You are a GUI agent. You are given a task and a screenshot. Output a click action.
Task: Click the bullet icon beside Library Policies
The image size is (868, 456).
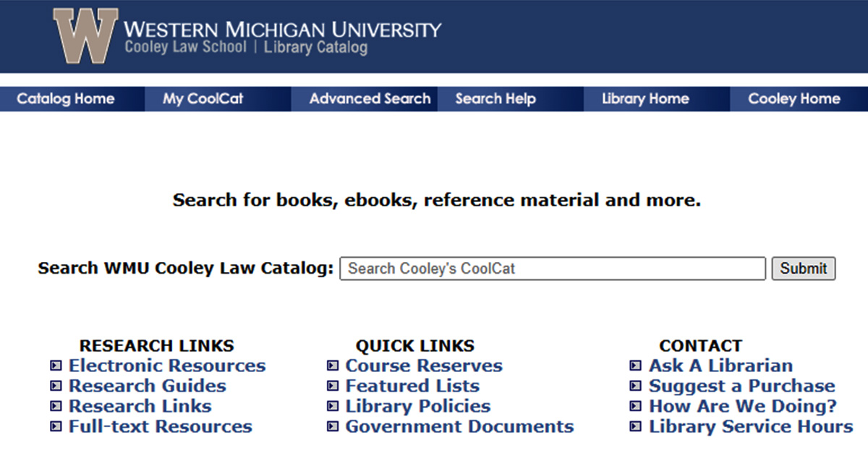(333, 407)
